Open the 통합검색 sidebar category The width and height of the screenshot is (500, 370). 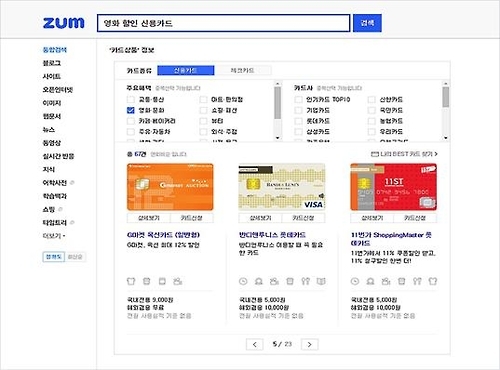pyautogui.click(x=55, y=50)
